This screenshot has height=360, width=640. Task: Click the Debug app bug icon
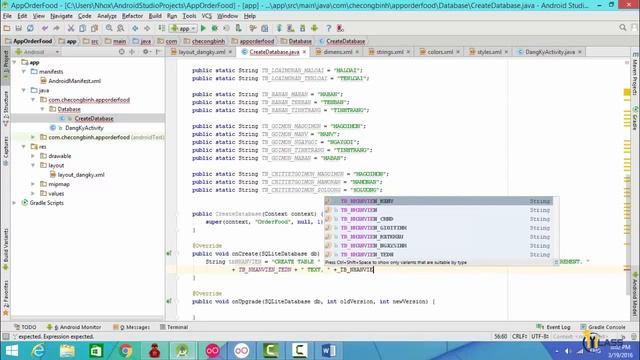click(x=215, y=28)
